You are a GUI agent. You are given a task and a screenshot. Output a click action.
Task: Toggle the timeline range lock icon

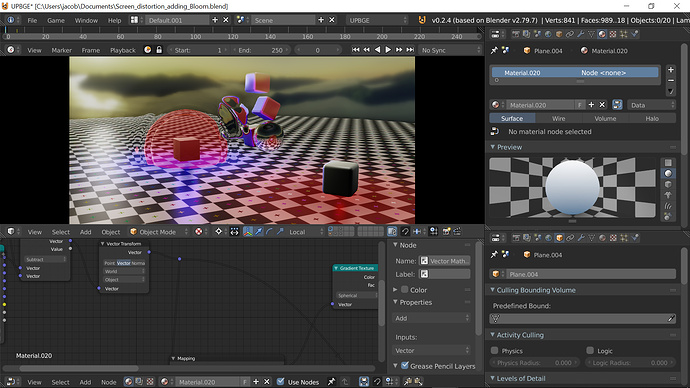(x=159, y=50)
